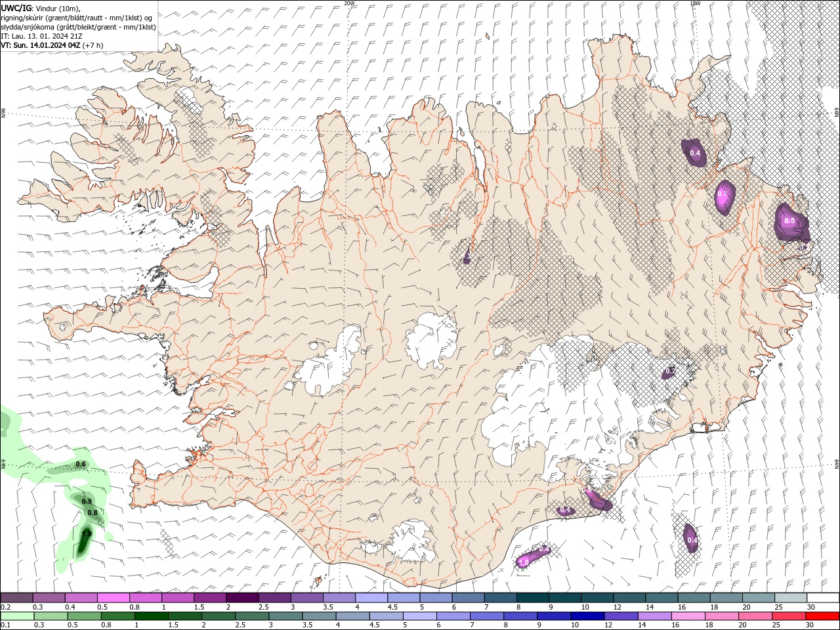840x630 pixels.
Task: Click the '3.5' label on the upper snow scale
Action: [327, 607]
